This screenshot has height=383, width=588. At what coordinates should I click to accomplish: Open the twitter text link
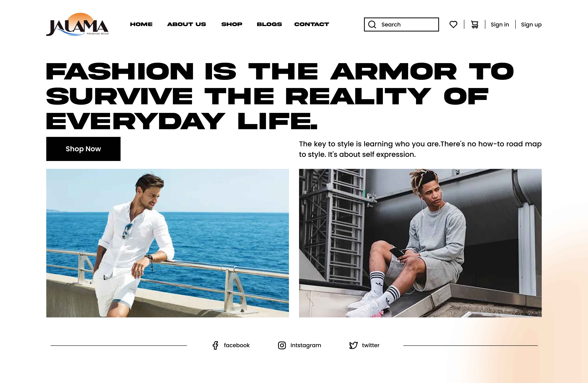tap(371, 345)
